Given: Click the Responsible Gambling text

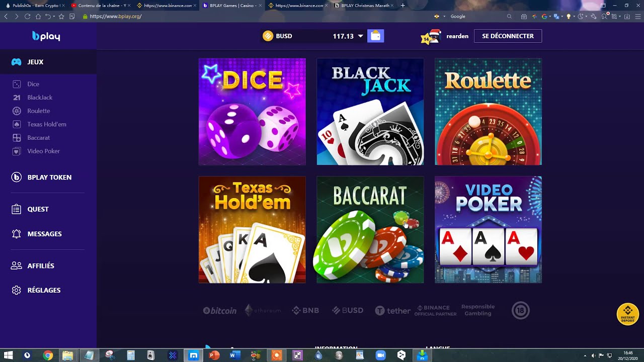Looking at the screenshot, I should [x=478, y=310].
